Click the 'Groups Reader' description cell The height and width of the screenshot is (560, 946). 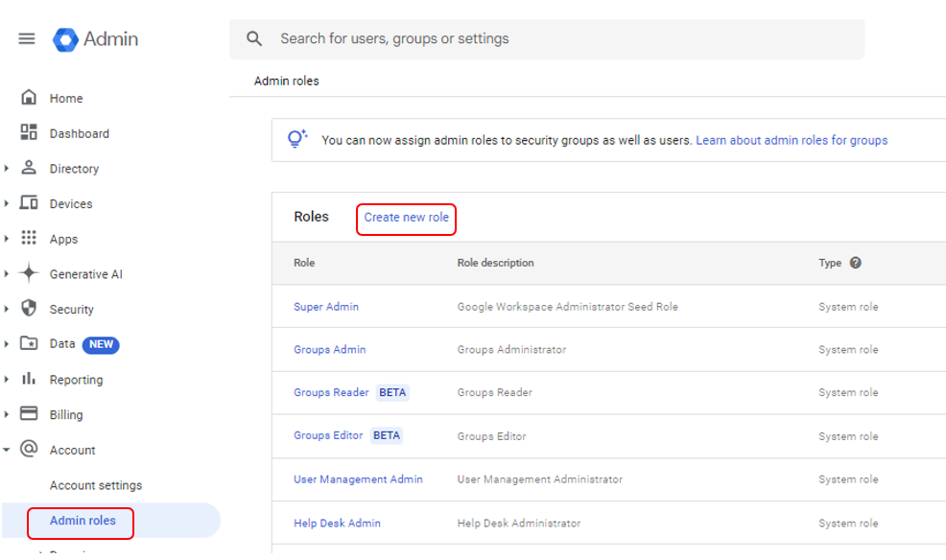coord(495,392)
